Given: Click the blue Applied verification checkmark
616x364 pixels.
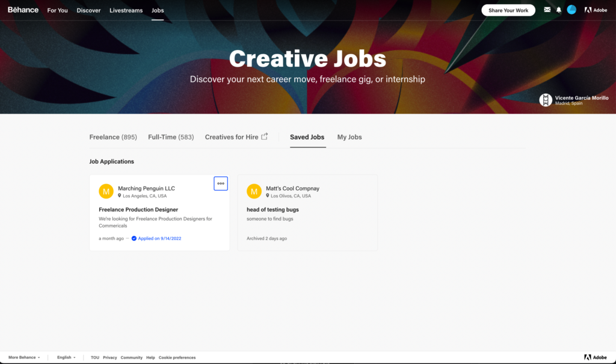Looking at the screenshot, I should 135,238.
